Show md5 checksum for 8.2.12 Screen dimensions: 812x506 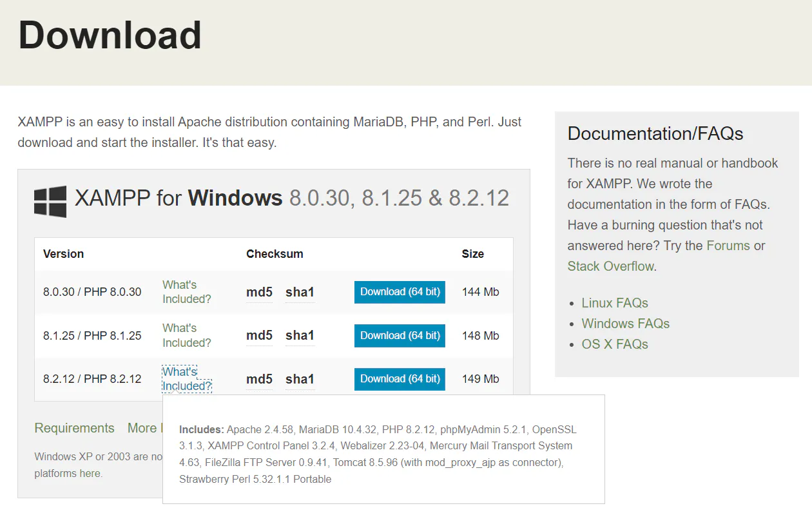coord(259,379)
